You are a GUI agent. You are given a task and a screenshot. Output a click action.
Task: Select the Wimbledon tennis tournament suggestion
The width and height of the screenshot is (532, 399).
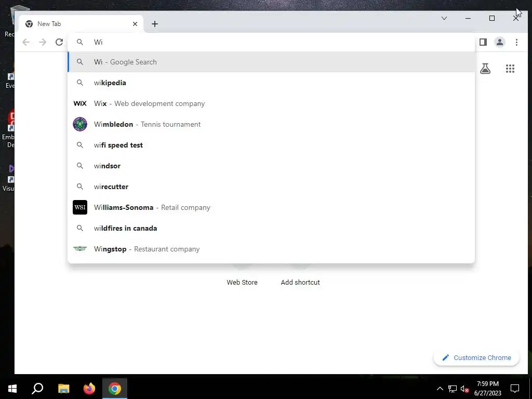click(x=271, y=124)
